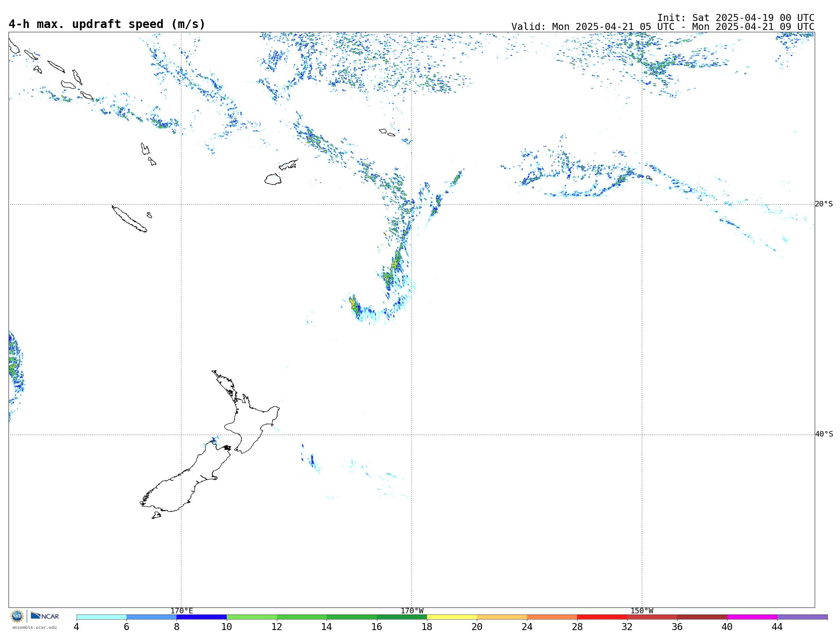This screenshot has height=632, width=840.
Task: Click the 40°S latitude label
Action: (824, 434)
